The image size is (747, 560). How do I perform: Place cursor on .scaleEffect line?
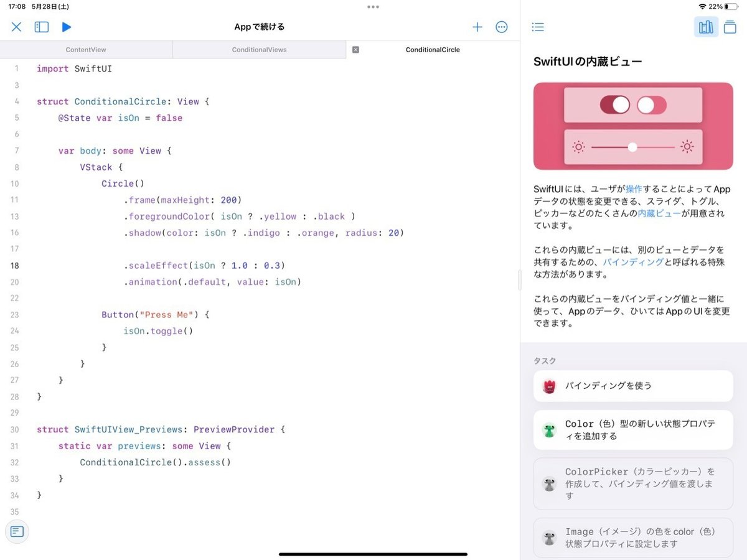click(204, 265)
